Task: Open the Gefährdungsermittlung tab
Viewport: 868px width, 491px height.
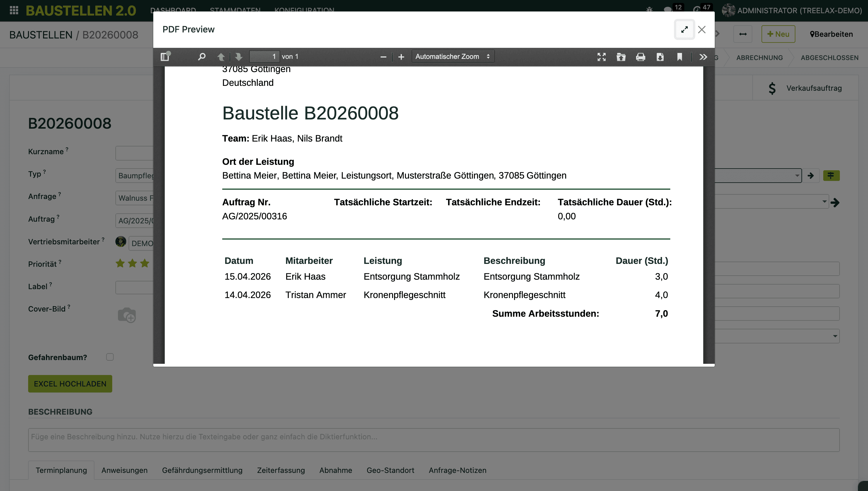Action: [202, 470]
